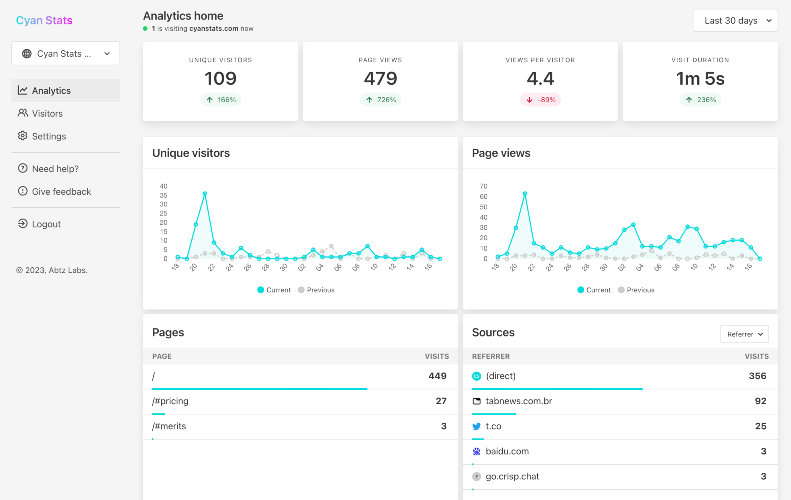The height and width of the screenshot is (500, 791).
Task: Click the 726% increase badge
Action: tap(380, 100)
